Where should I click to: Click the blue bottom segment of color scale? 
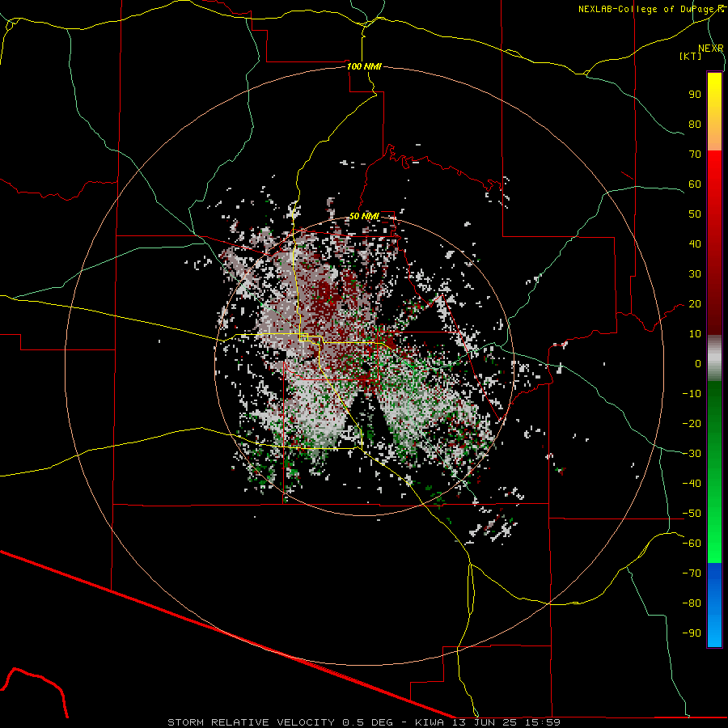click(x=714, y=605)
